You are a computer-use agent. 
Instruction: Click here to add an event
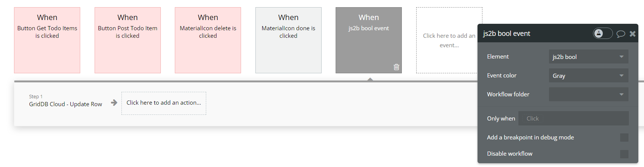coord(448,40)
